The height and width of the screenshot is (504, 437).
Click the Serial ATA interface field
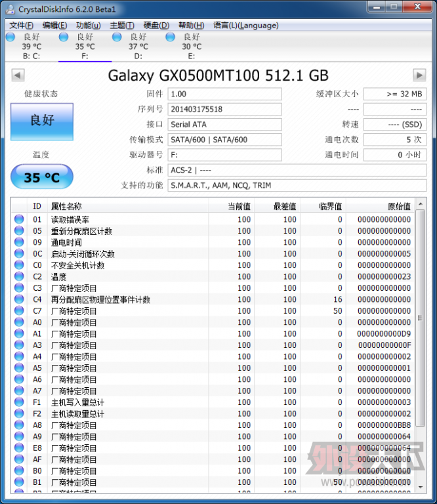click(x=224, y=125)
